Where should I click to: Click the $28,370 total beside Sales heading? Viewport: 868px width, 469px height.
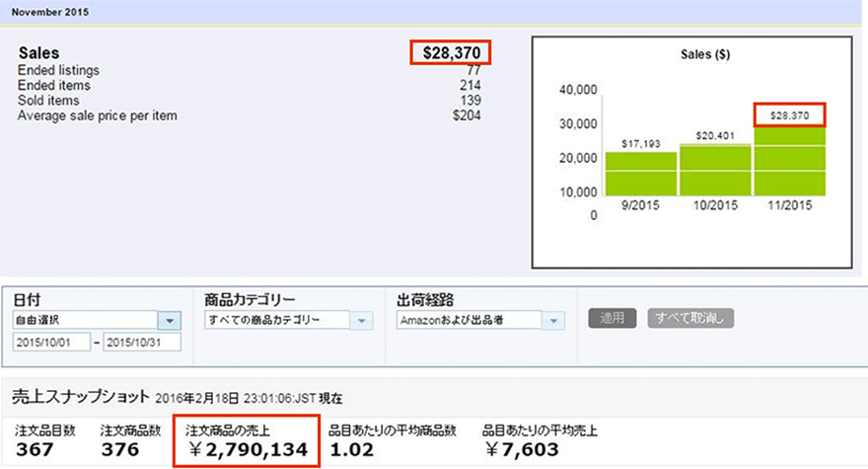(x=450, y=53)
